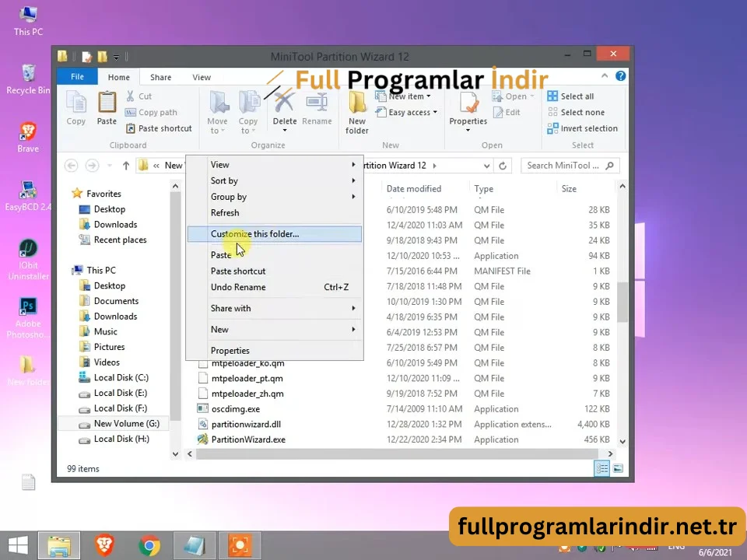Collapse the ribbon with the chevron
The width and height of the screenshot is (747, 560).
point(605,75)
